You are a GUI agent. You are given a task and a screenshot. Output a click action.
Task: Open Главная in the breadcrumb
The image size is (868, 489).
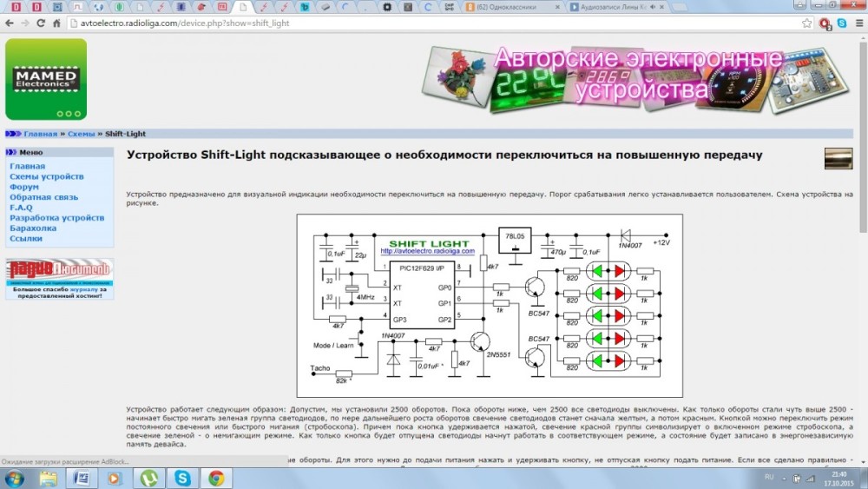(x=41, y=134)
